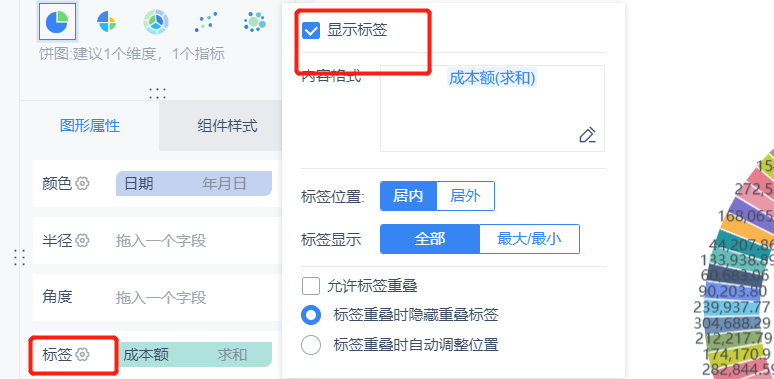Open the 颜色 settings gear
Image resolution: width=774 pixels, height=379 pixels.
pyautogui.click(x=82, y=184)
